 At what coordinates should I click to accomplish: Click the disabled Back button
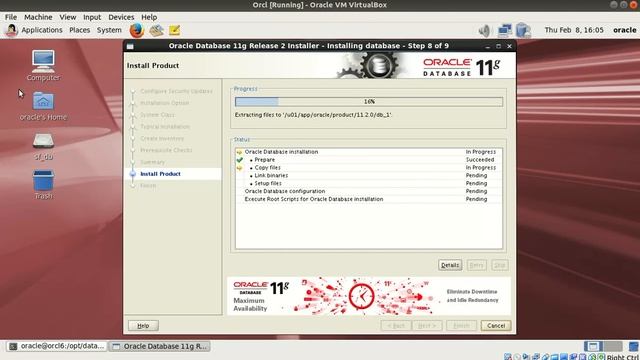396,326
